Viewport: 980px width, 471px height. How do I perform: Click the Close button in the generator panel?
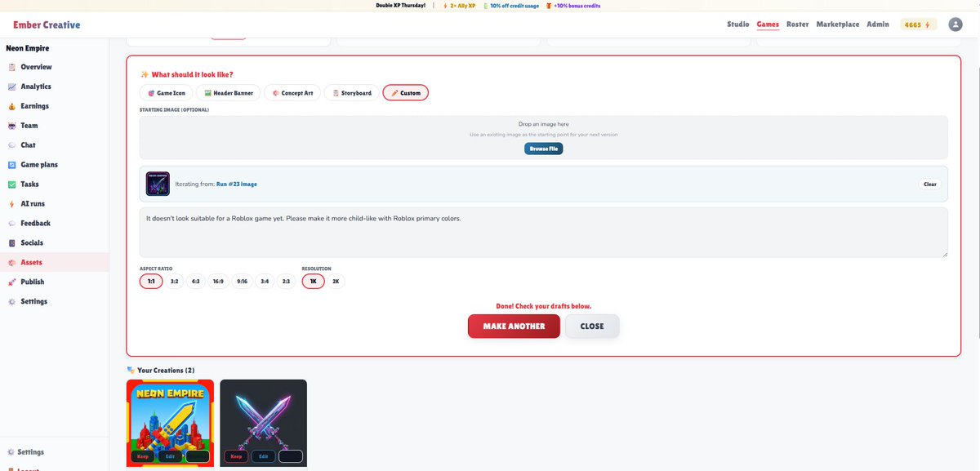[x=592, y=326]
